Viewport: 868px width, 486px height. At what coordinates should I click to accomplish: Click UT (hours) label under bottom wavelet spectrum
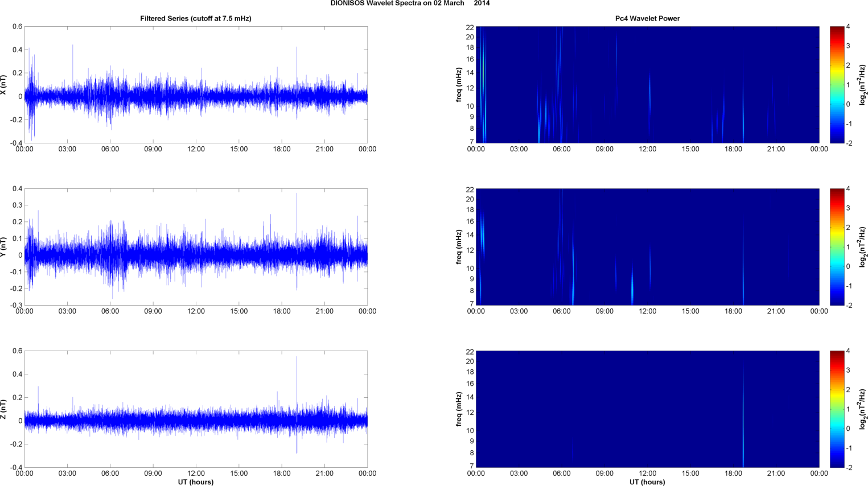647,482
